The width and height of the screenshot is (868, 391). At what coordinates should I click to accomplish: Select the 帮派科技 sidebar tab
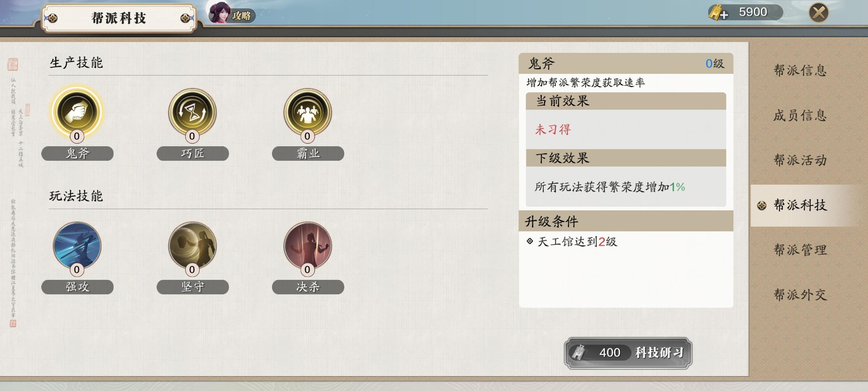pos(800,205)
